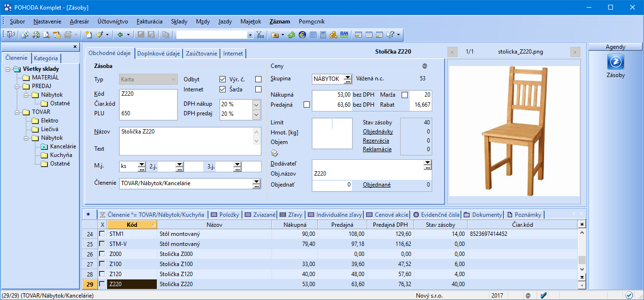Screen dimensions: 644x300
Task: Click the new record icon
Action: (x=88, y=34)
